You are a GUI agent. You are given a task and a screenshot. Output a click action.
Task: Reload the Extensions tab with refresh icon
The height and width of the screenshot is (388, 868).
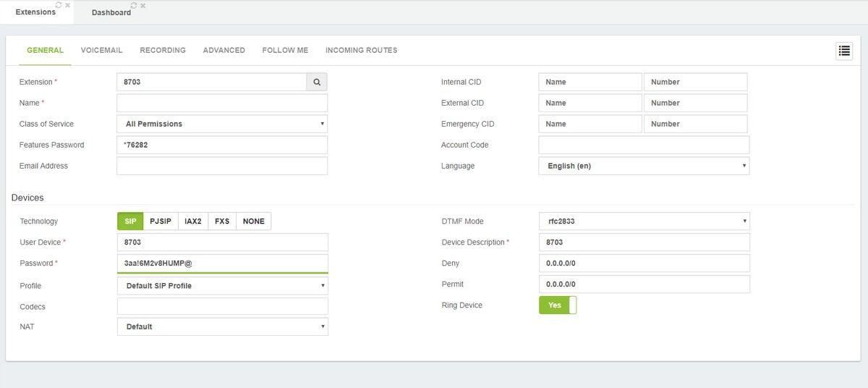click(59, 5)
